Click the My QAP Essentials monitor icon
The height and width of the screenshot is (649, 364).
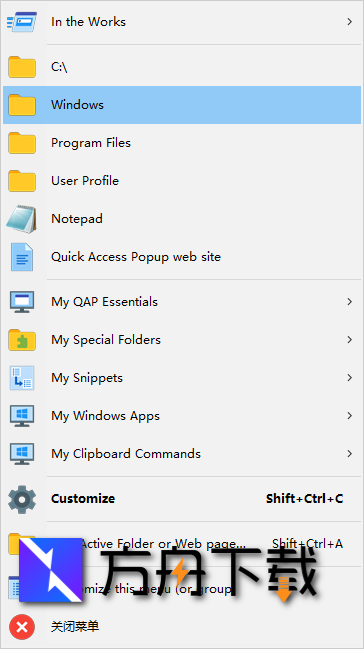[22, 302]
